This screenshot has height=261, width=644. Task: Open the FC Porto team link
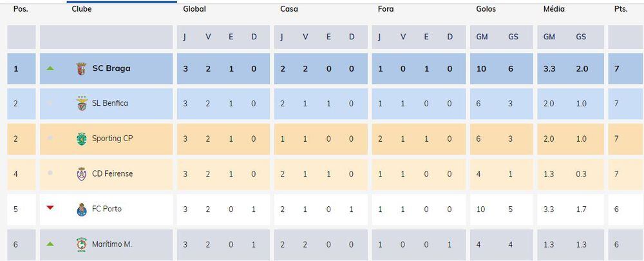[x=107, y=209]
